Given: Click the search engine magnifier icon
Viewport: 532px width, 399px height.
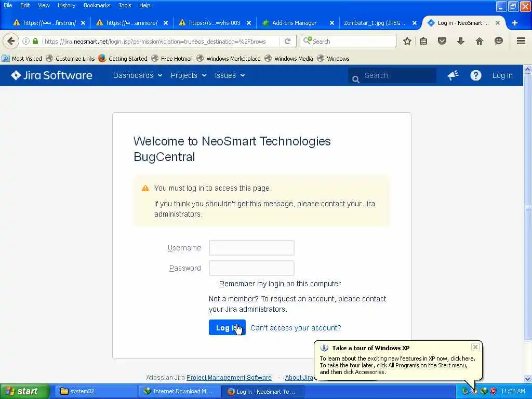Looking at the screenshot, I should (x=307, y=41).
